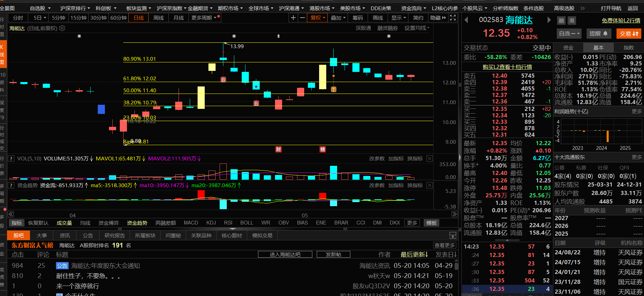Screen dimensions: 644x296
Task: Click 更多 next to 利润趋势
Action: (637, 111)
